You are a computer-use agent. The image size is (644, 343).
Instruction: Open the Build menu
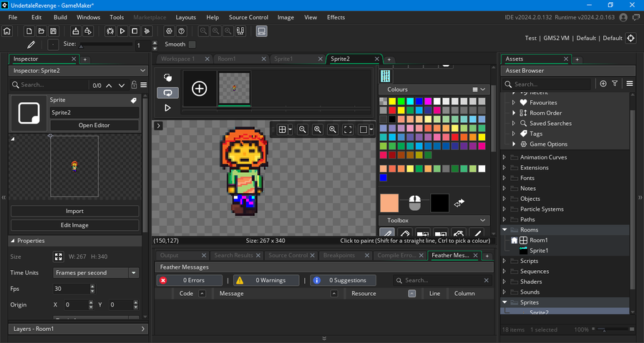(x=60, y=17)
